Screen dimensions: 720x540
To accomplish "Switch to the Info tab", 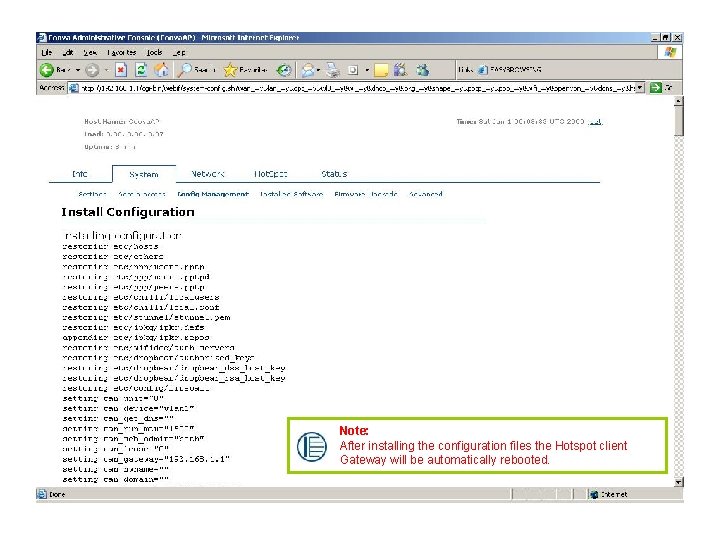I will 80,174.
